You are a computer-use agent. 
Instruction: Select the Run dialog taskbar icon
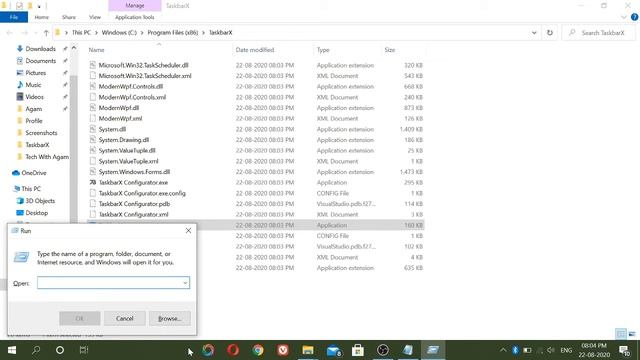(433, 350)
